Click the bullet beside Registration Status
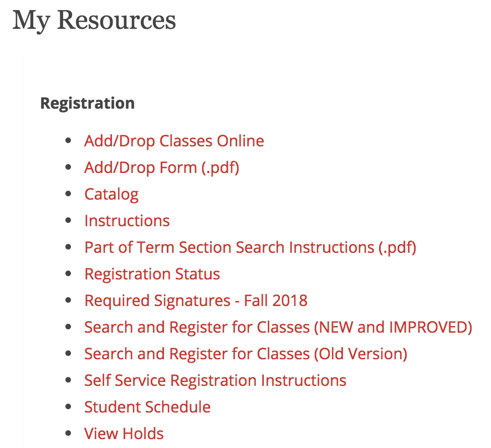The width and height of the screenshot is (491, 448). pyautogui.click(x=68, y=274)
